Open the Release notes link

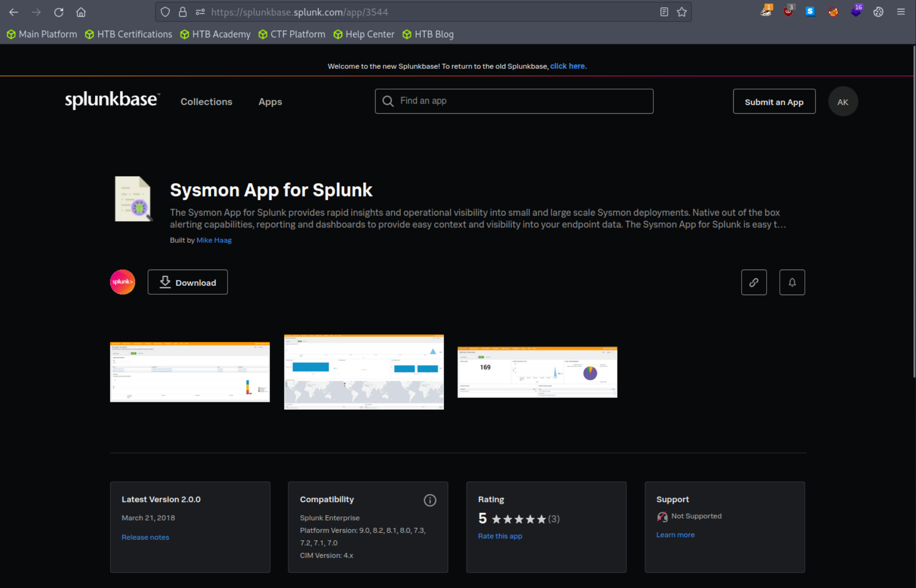(x=145, y=537)
